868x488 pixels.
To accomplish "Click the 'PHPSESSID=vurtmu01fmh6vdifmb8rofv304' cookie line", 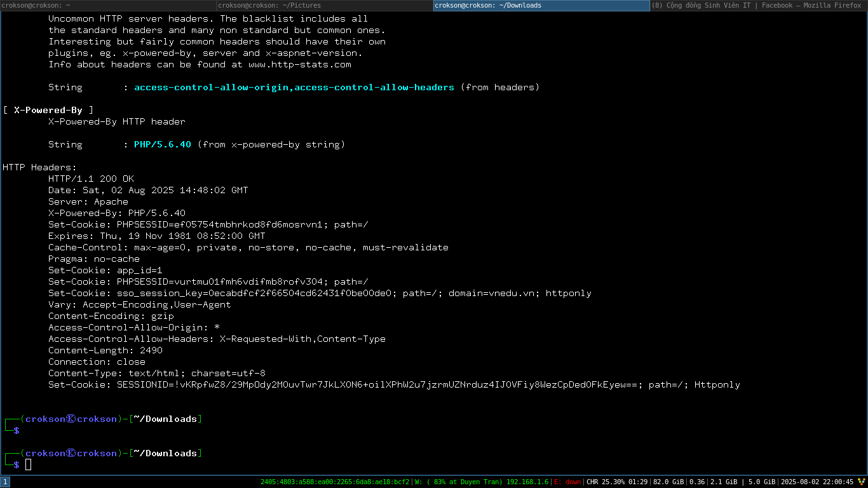I will (208, 281).
